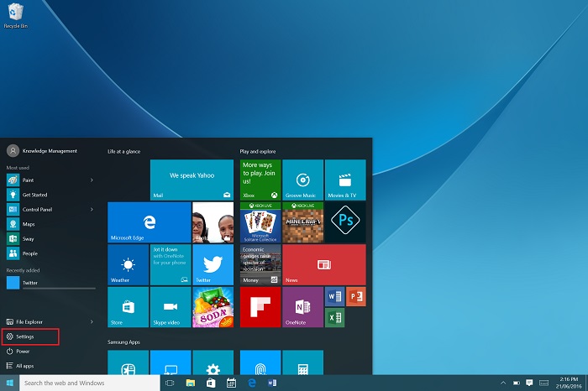Open the touch keyboard tray icon
Image resolution: width=588 pixels, height=391 pixels.
click(x=543, y=383)
